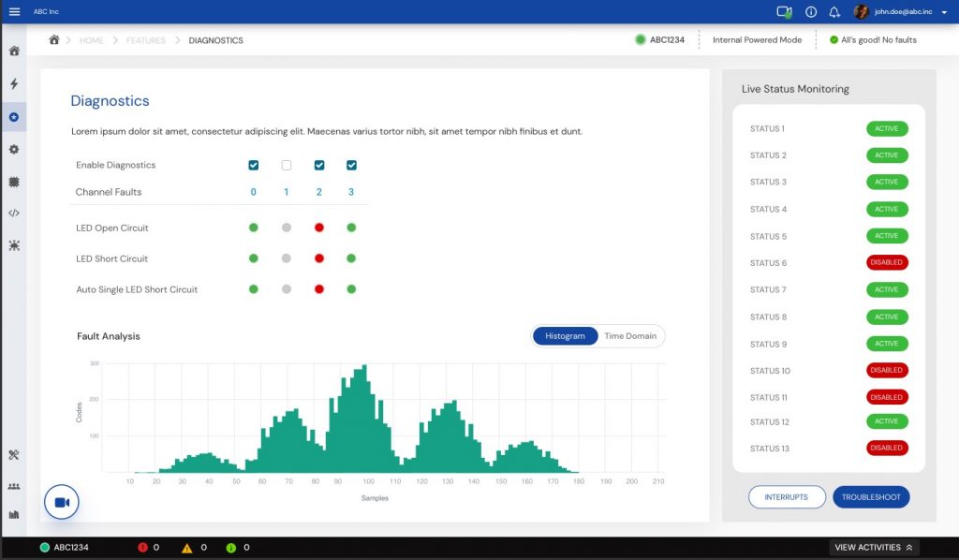Click the red LED Open Circuit indicator for channel 2
Viewport: 959px width, 560px height.
click(x=318, y=227)
